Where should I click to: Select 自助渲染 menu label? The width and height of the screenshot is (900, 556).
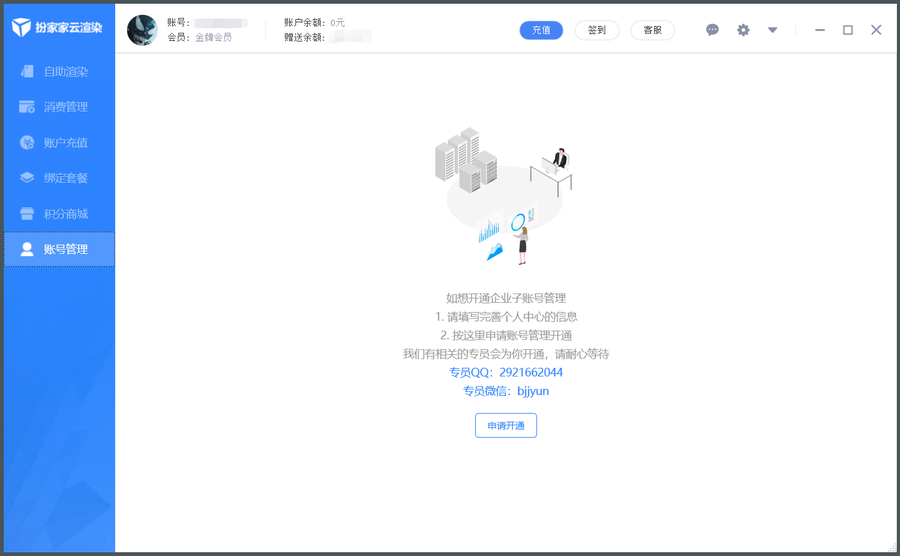(66, 72)
